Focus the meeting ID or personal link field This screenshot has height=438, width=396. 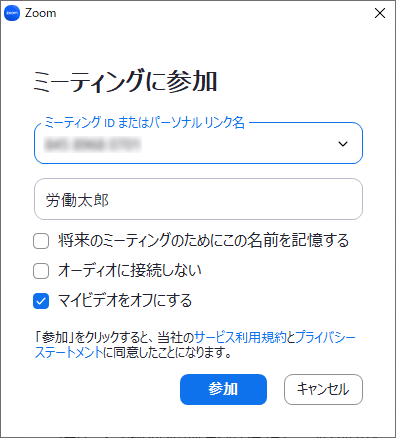[x=198, y=143]
